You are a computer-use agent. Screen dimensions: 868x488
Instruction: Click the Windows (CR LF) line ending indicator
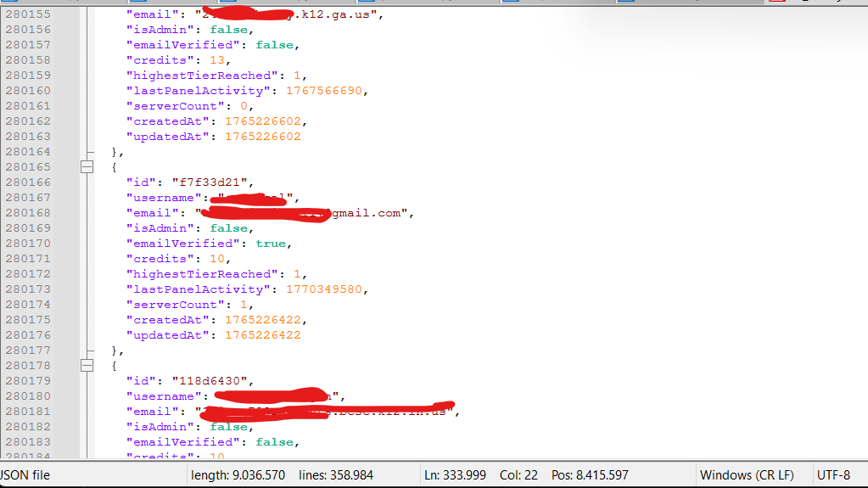(x=747, y=475)
